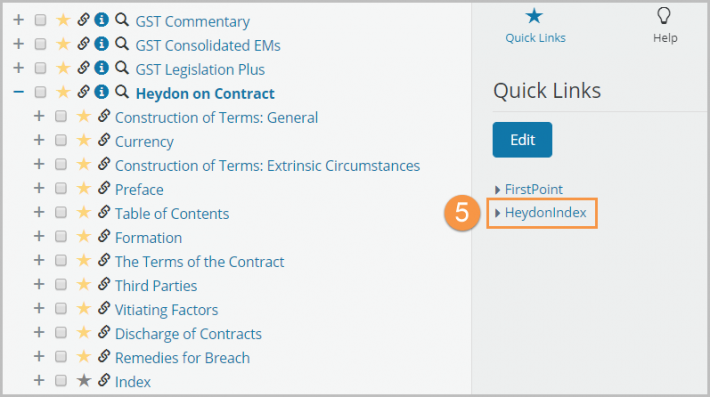This screenshot has width=710, height=397.
Task: Tick the checkbox for GST Commentary
Action: click(40, 20)
